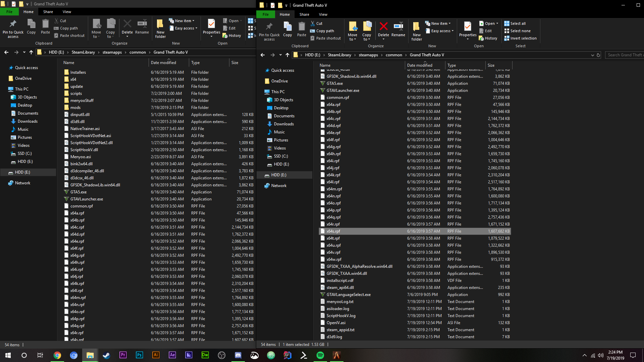Select Downloads in right window navigation pane
The width and height of the screenshot is (644, 362).
284,124
